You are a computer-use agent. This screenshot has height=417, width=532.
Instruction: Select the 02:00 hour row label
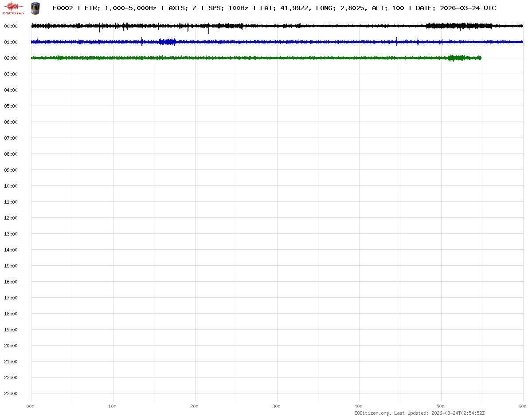(x=11, y=58)
